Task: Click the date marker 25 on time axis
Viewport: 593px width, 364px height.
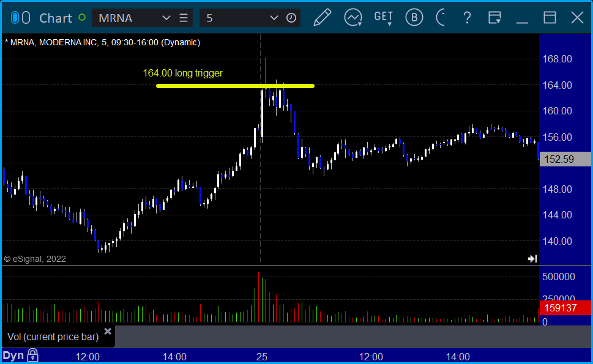Action: click(262, 357)
